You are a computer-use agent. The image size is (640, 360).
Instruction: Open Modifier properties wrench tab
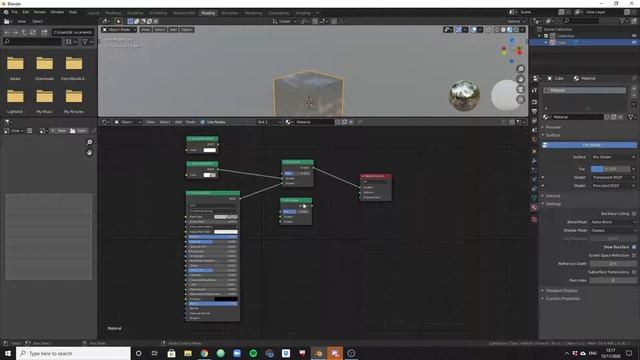[x=534, y=161]
